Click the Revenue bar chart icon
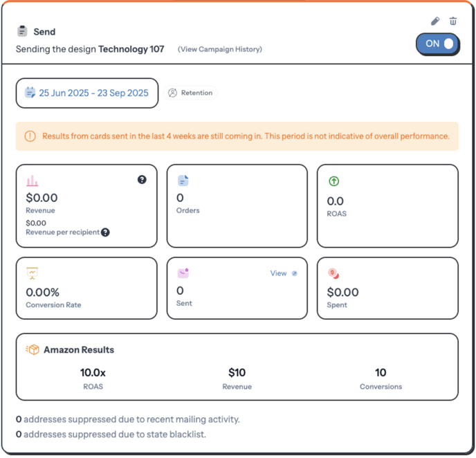The width and height of the screenshot is (476, 458). click(32, 181)
